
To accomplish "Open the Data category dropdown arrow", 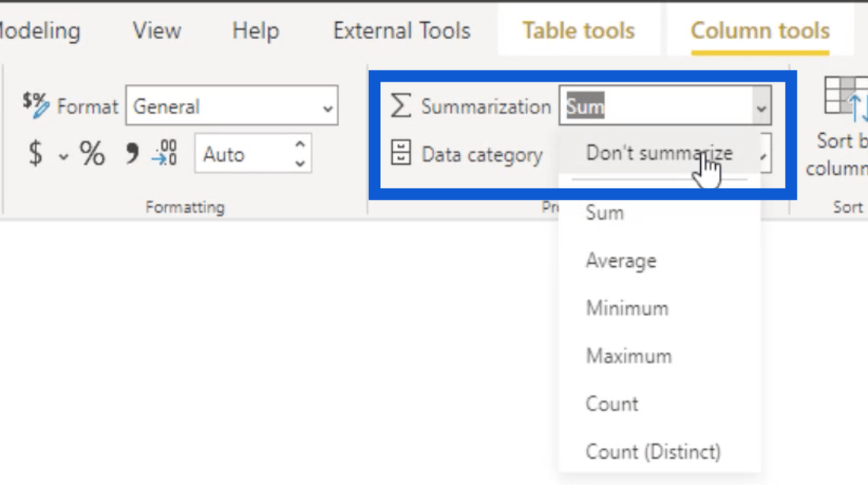I will 764,155.
